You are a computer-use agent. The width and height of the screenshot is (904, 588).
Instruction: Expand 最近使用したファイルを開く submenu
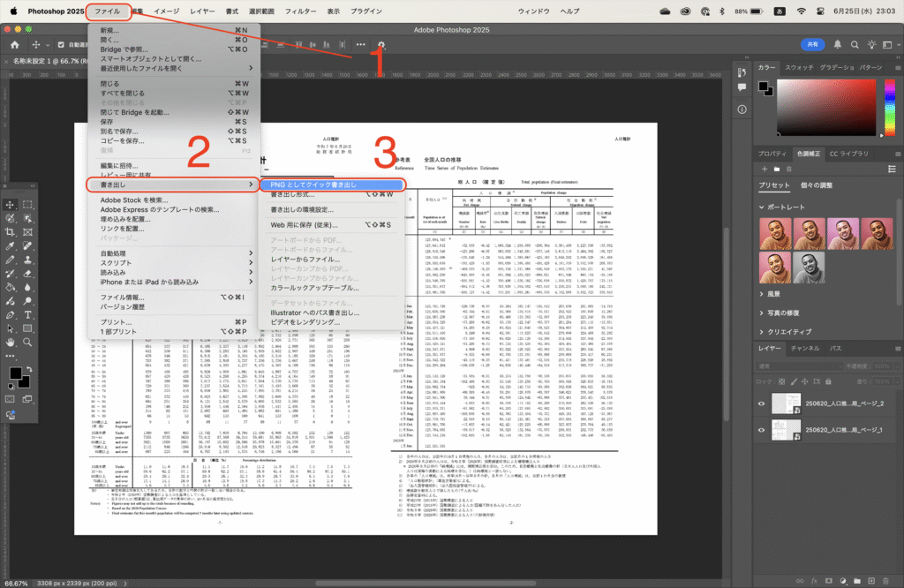pyautogui.click(x=174, y=68)
